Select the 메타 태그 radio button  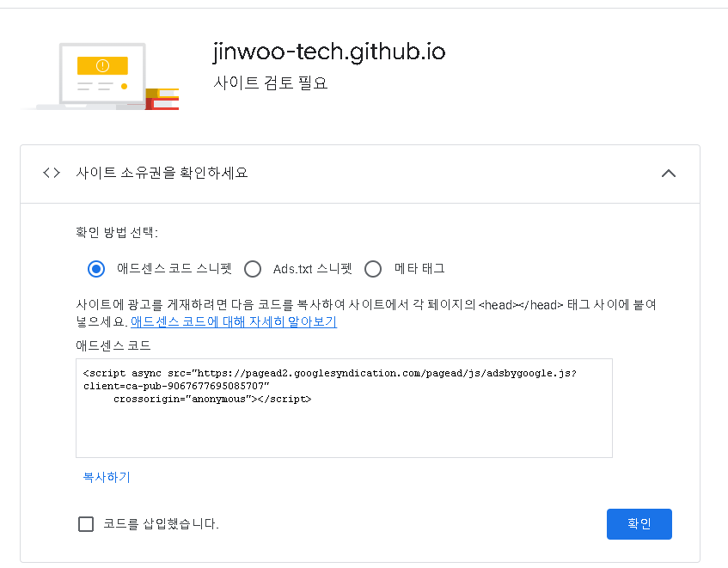point(373,269)
